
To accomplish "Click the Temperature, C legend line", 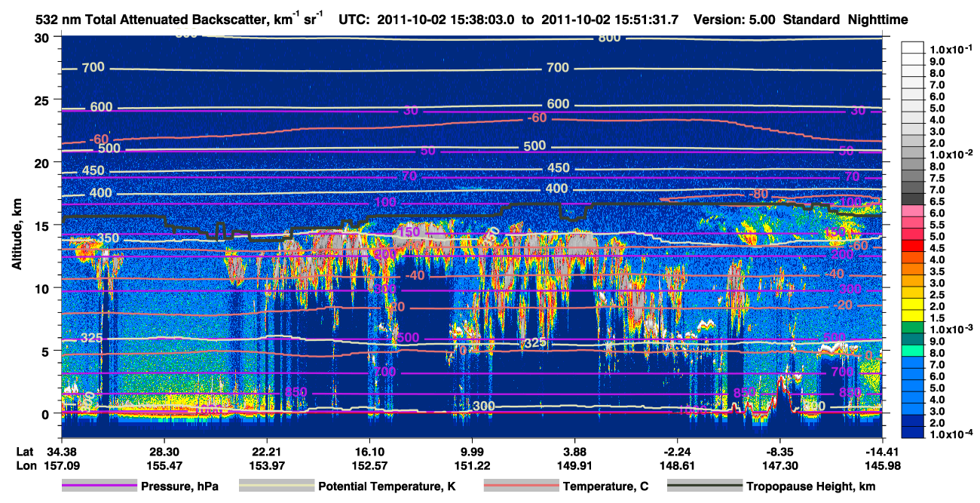I will [521, 486].
